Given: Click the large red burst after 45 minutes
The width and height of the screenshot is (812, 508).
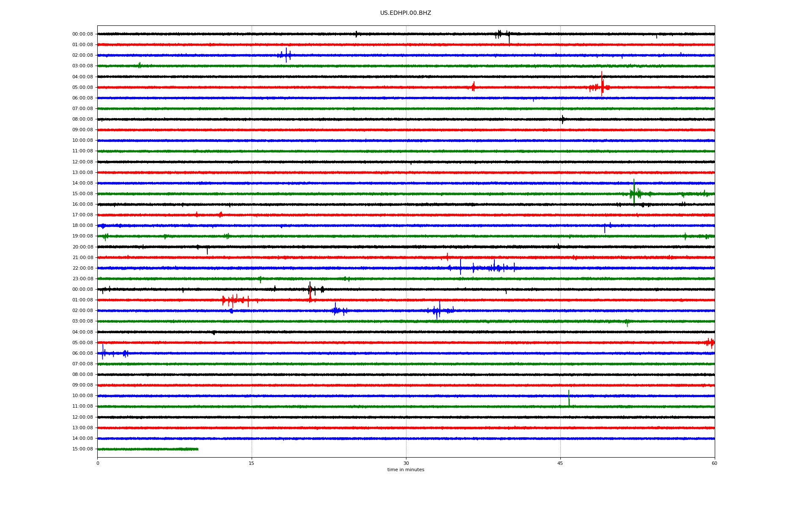Looking at the screenshot, I should tap(602, 87).
